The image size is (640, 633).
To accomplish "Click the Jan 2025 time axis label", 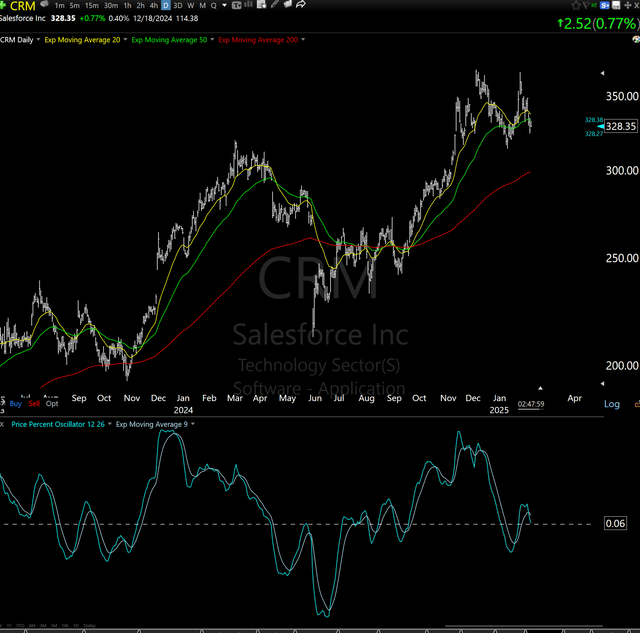I will tap(499, 404).
